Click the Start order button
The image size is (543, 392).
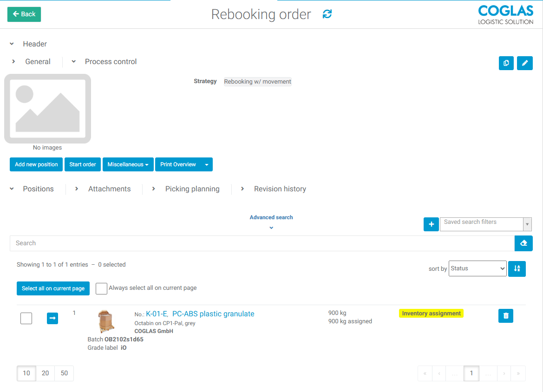coord(83,164)
